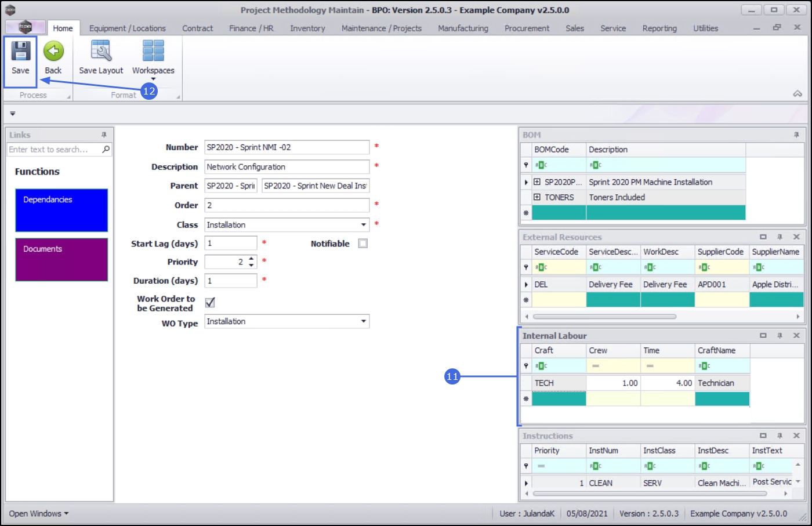Close the Internal Labour panel
The height and width of the screenshot is (526, 812).
[x=796, y=336]
